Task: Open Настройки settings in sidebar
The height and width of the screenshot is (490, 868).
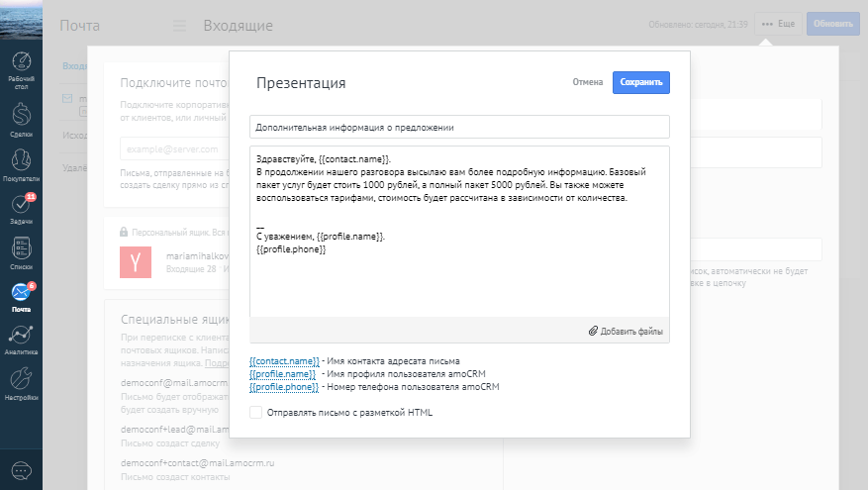Action: [21, 383]
